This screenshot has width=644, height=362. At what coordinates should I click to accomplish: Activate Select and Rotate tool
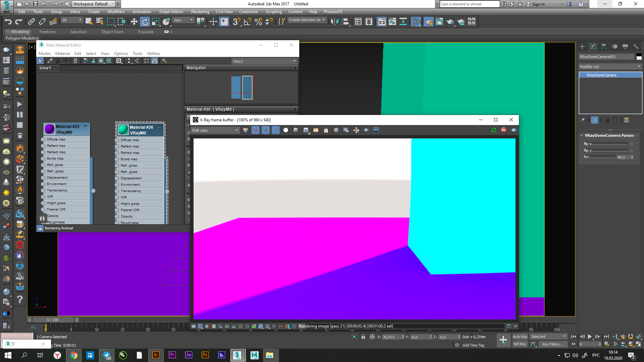click(x=145, y=22)
